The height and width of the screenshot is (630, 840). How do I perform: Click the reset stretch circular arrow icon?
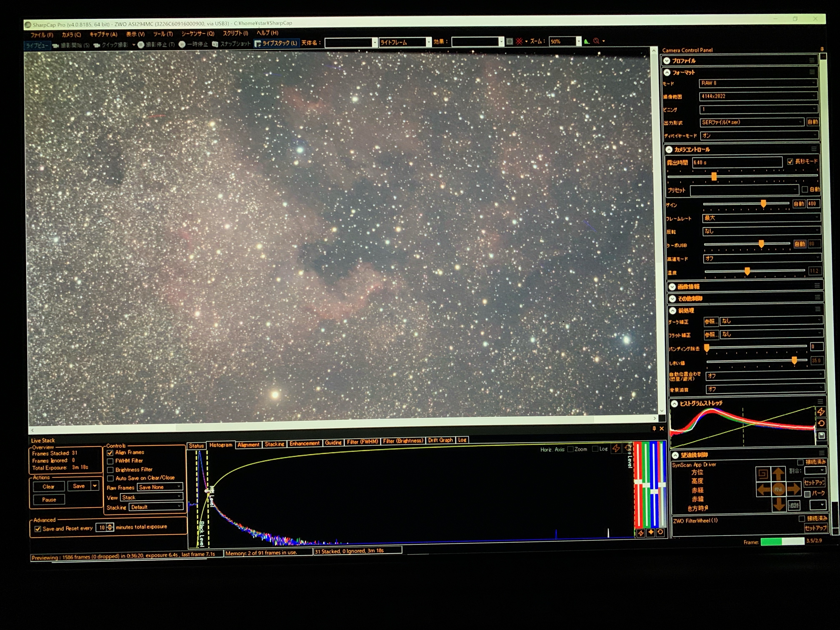821,423
